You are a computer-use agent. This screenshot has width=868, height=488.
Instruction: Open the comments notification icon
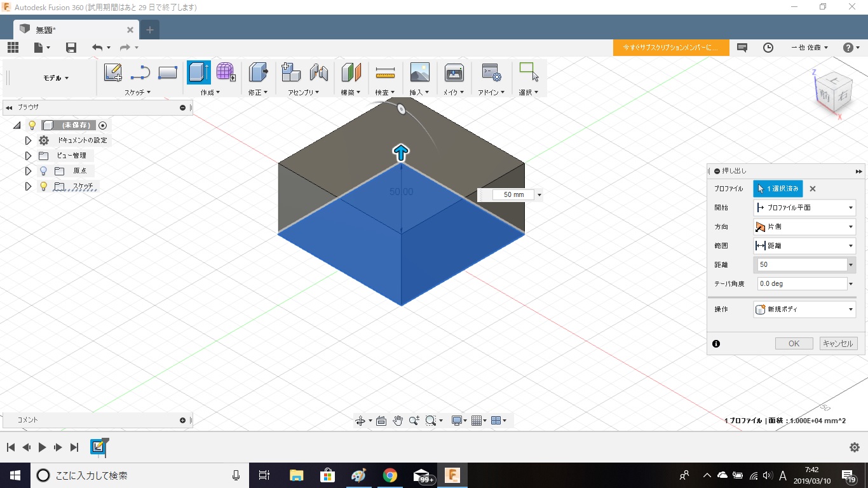pos(742,48)
